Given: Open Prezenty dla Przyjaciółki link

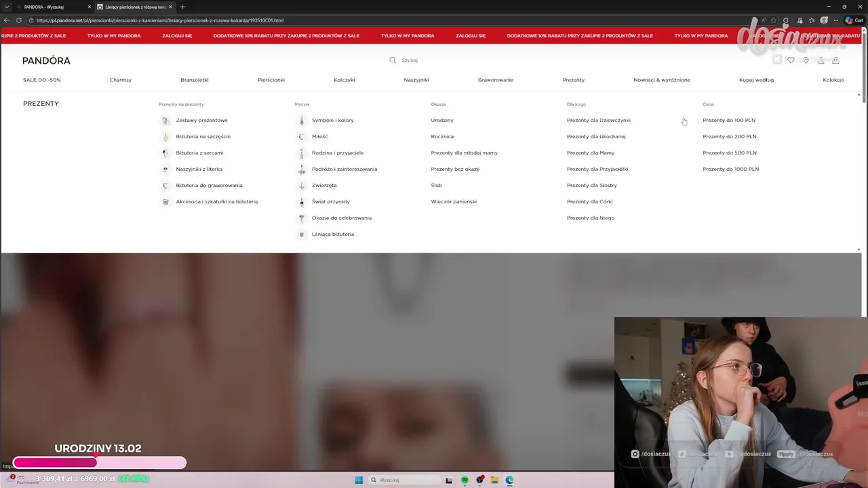Looking at the screenshot, I should tap(597, 169).
